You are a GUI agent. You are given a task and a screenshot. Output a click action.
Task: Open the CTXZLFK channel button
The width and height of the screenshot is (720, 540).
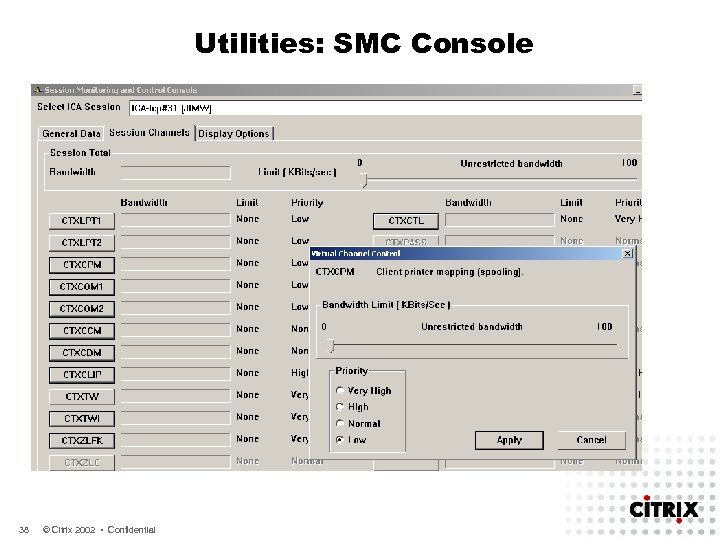pyautogui.click(x=82, y=441)
